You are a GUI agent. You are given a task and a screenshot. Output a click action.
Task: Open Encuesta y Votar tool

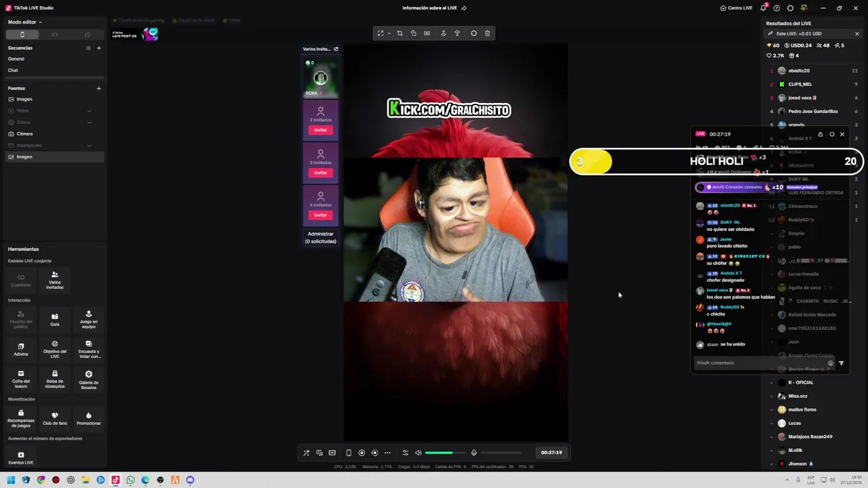[89, 349]
